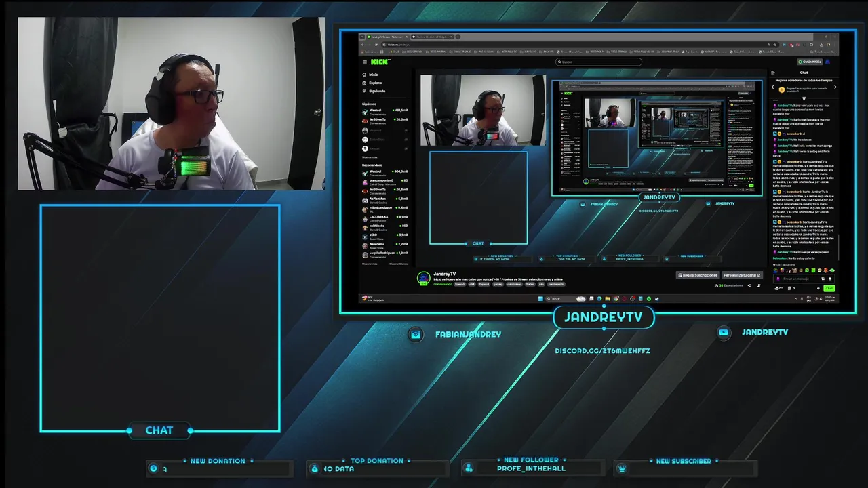Image resolution: width=868 pixels, height=488 pixels.
Task: Click the share icon below the stream
Action: 749,285
